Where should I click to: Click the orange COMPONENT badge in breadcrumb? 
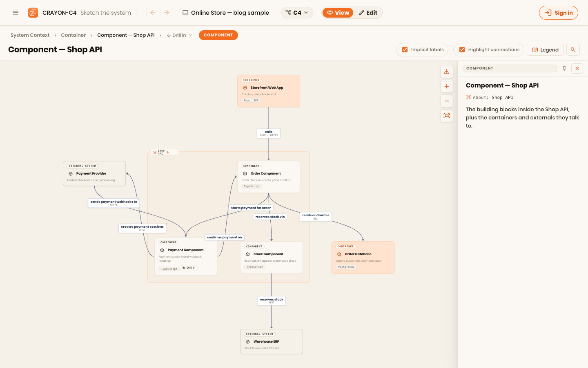pos(218,35)
